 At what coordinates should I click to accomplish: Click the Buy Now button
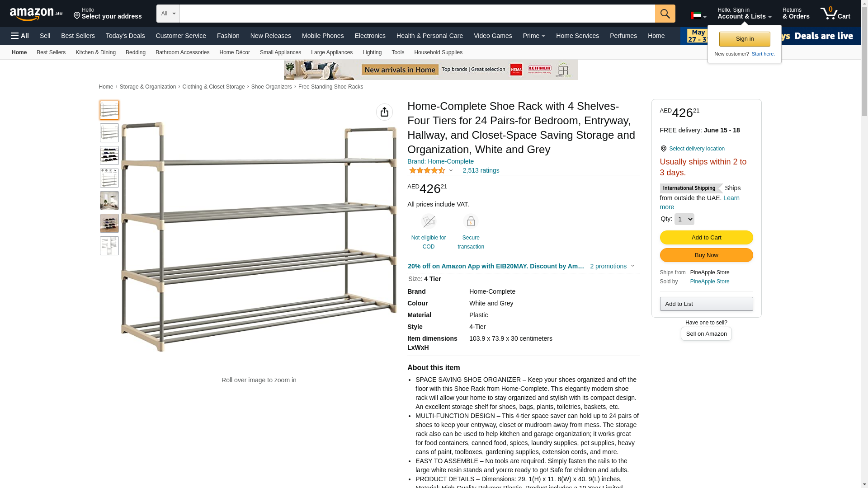point(706,255)
